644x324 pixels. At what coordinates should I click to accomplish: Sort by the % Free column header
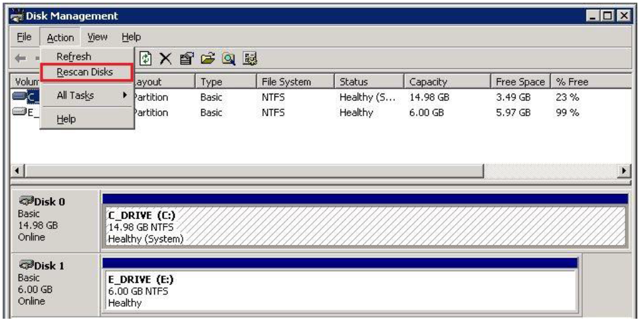[591, 82]
